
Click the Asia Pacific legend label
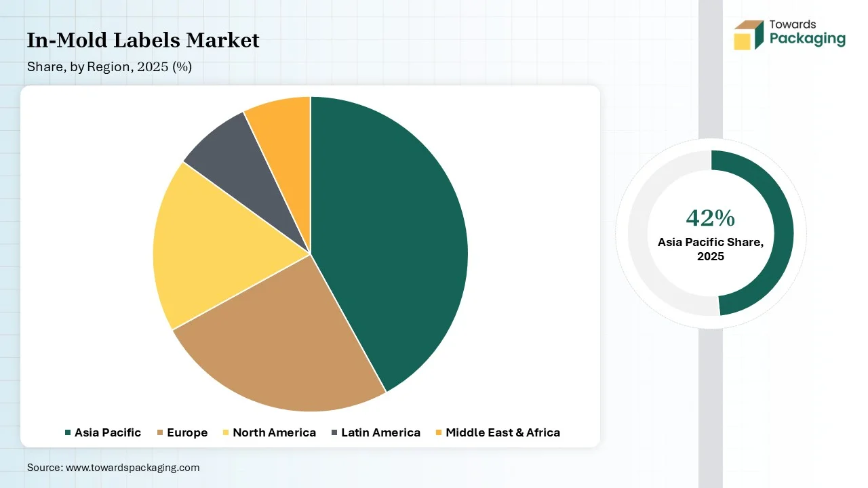click(108, 432)
